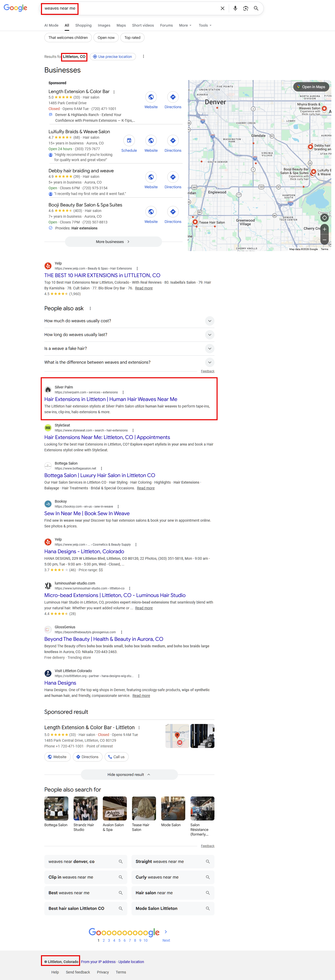Open LuXuRy Braids & Weave Salon website
The height and width of the screenshot is (980, 335).
[151, 140]
